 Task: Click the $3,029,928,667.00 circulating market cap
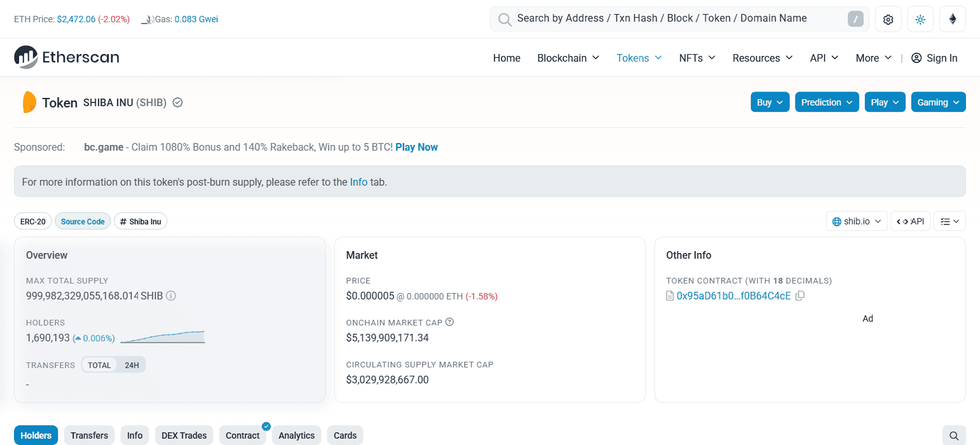[x=388, y=380]
